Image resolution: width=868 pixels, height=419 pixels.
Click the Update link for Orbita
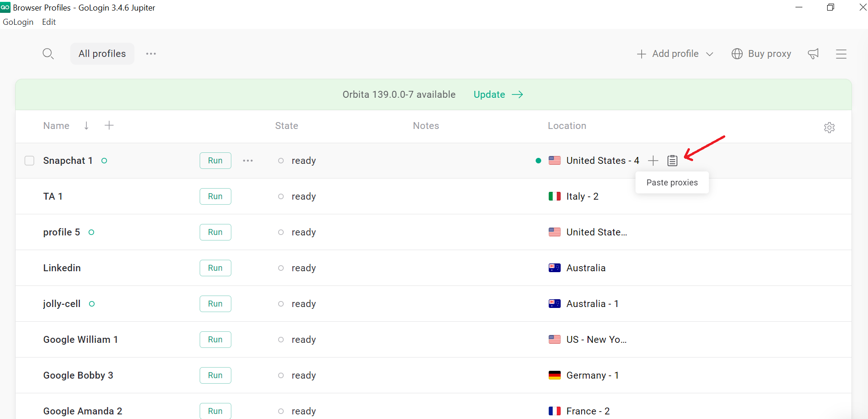(498, 95)
